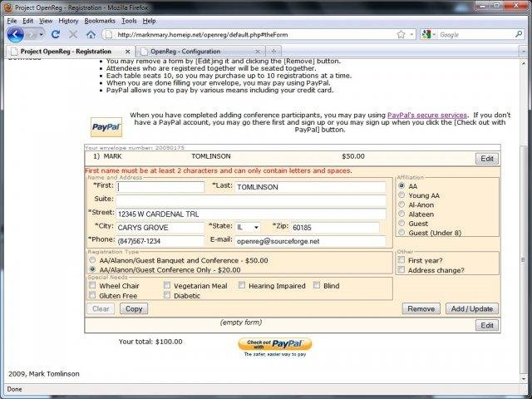532x399 pixels.
Task: Select the AA affiliation radio button
Action: pyautogui.click(x=401, y=185)
